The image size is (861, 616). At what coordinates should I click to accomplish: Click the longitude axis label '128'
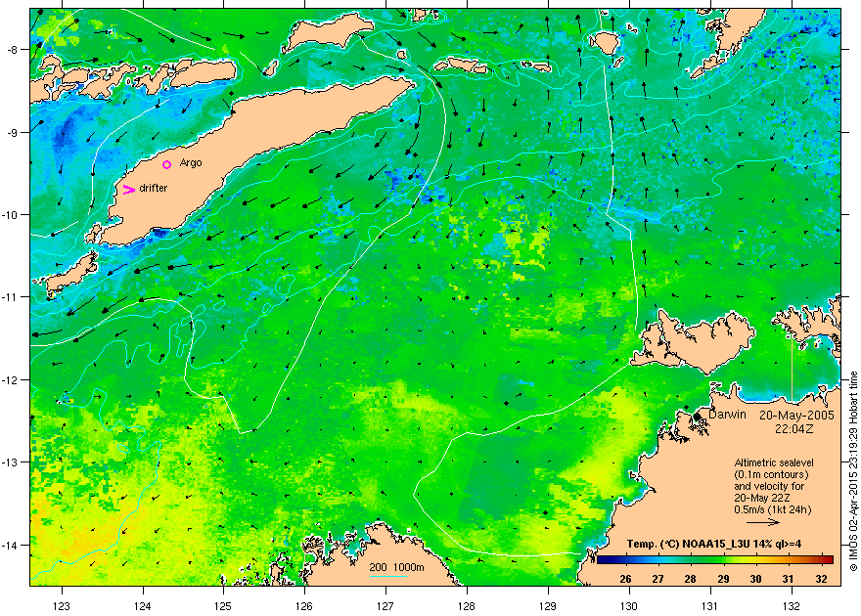[x=467, y=606]
